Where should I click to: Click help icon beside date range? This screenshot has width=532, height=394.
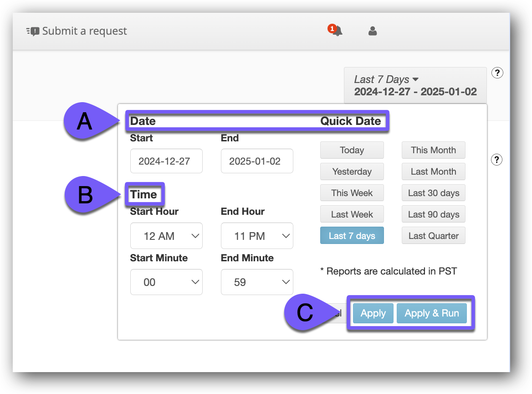[497, 73]
